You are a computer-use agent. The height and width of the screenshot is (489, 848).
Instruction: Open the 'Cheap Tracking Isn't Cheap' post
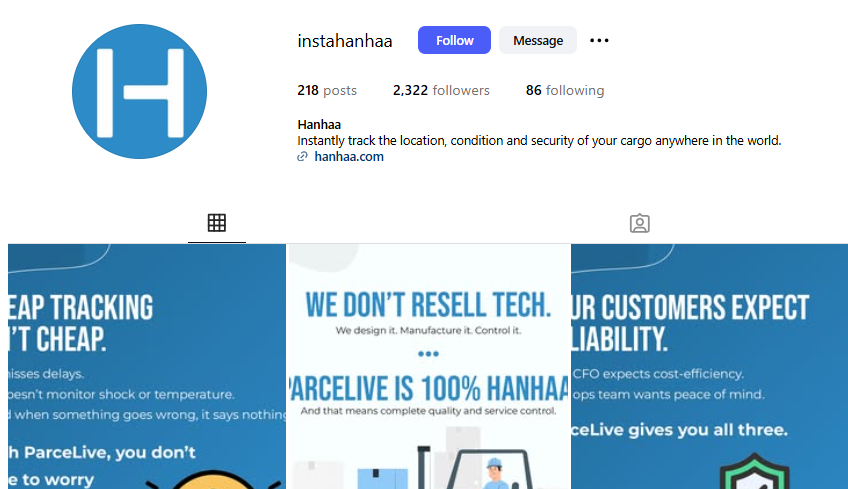[x=147, y=366]
